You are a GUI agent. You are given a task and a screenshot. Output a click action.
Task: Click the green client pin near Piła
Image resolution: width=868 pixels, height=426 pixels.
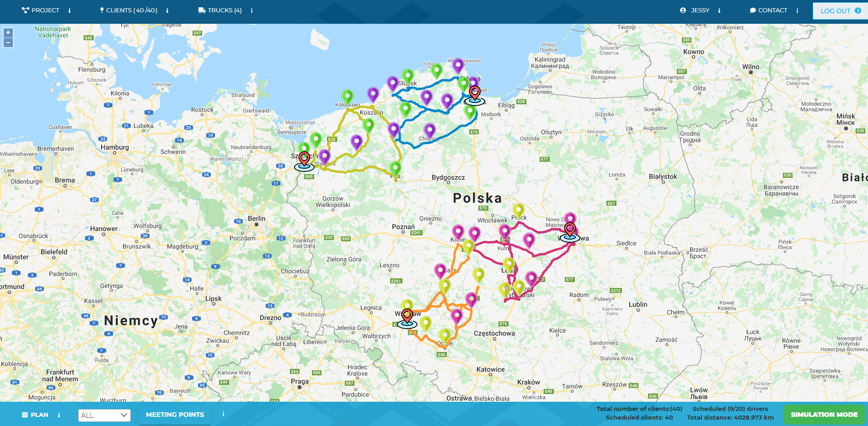(x=396, y=169)
